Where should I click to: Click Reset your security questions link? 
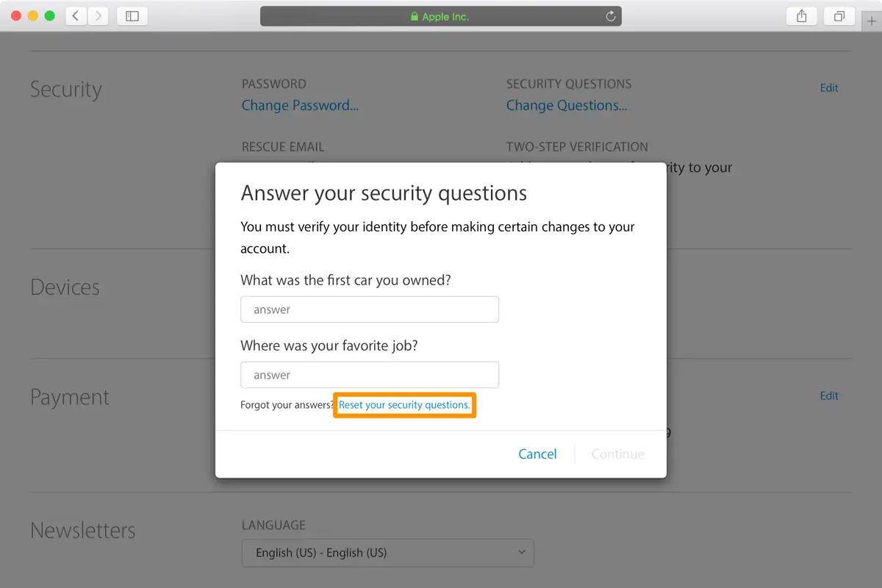pyautogui.click(x=404, y=405)
